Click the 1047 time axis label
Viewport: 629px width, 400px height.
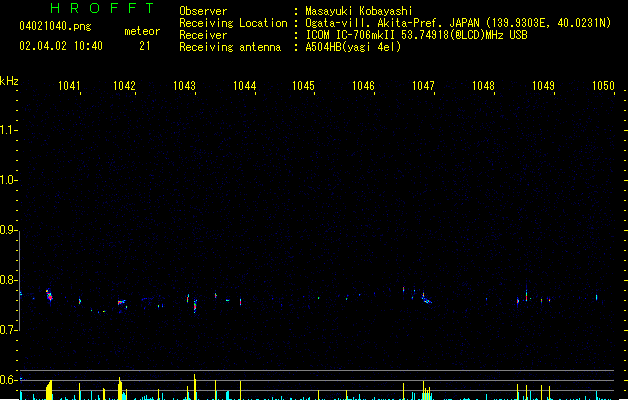pyautogui.click(x=423, y=86)
